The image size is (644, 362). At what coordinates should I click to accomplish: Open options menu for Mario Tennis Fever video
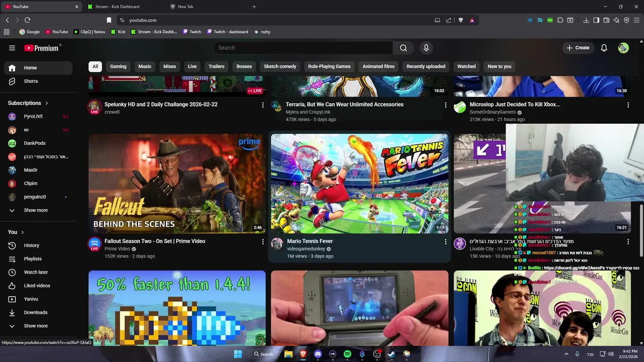pyautogui.click(x=445, y=242)
